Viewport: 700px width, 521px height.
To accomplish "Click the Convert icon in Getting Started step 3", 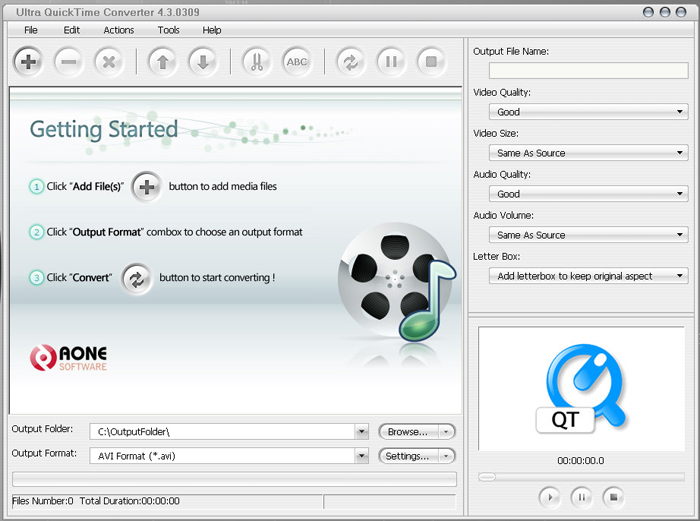I will [x=137, y=279].
